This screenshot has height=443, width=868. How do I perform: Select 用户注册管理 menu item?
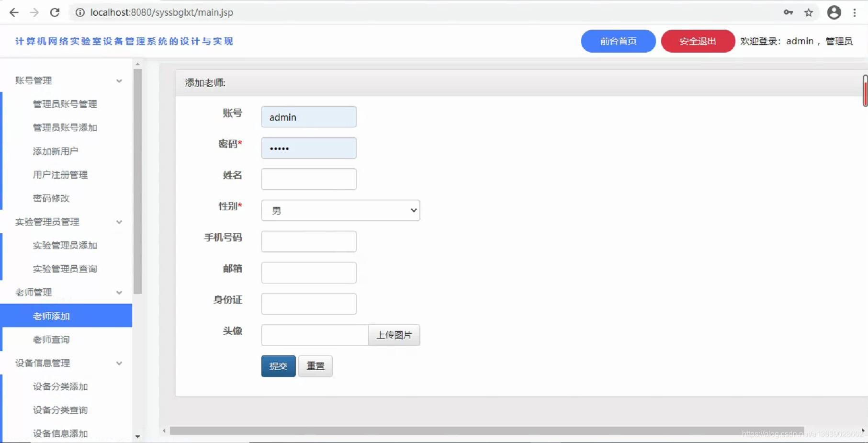coord(60,175)
